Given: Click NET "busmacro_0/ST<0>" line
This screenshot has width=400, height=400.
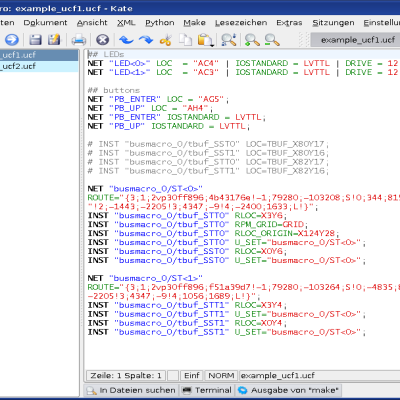Looking at the screenshot, I should pyautogui.click(x=145, y=189).
